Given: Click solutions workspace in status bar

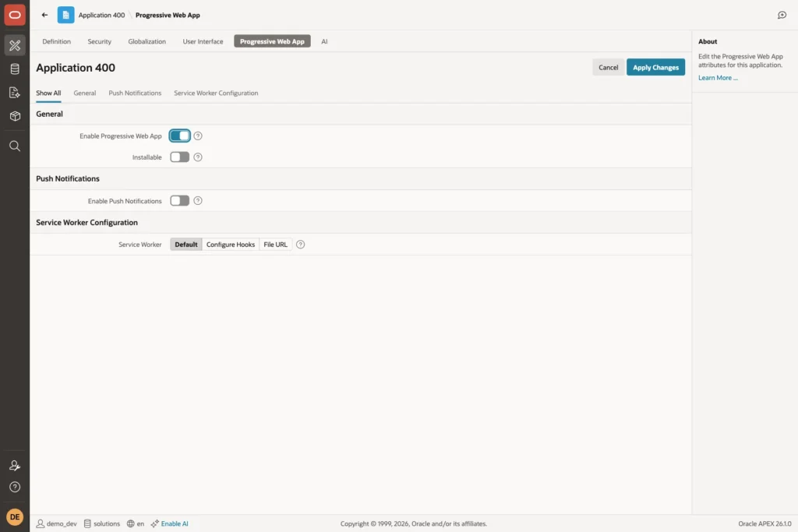Looking at the screenshot, I should (102, 523).
